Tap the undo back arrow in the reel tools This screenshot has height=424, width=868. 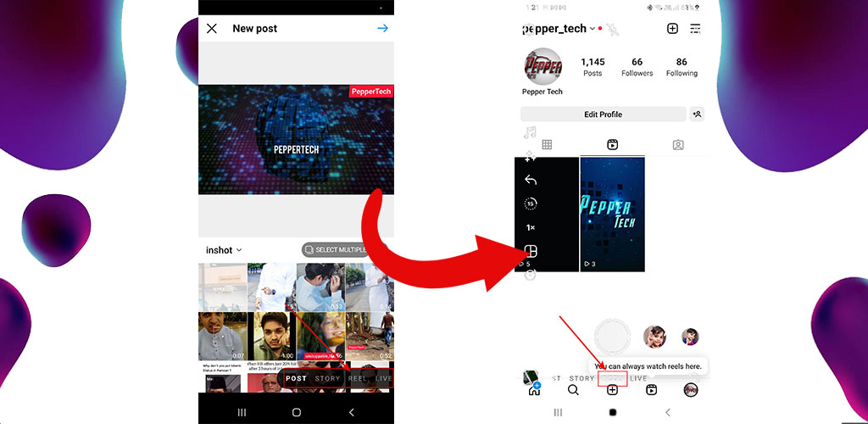[x=531, y=180]
